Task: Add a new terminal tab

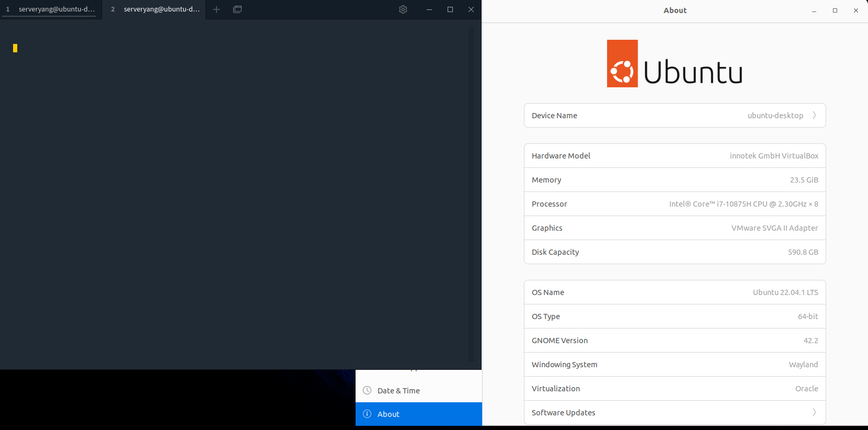Action: (216, 9)
